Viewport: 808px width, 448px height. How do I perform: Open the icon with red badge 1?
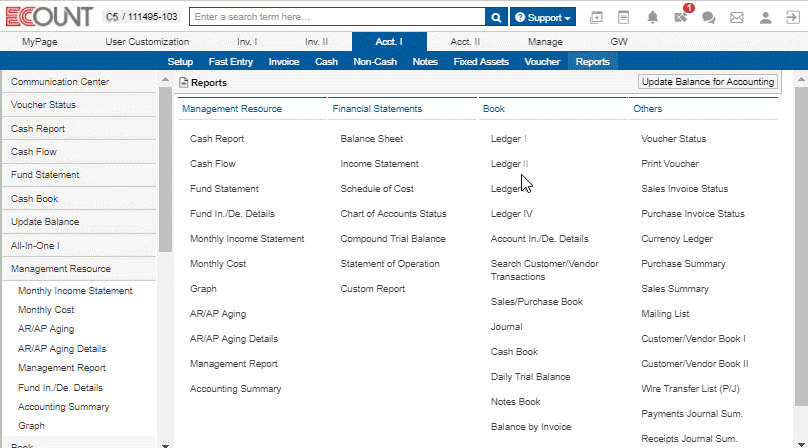point(681,17)
